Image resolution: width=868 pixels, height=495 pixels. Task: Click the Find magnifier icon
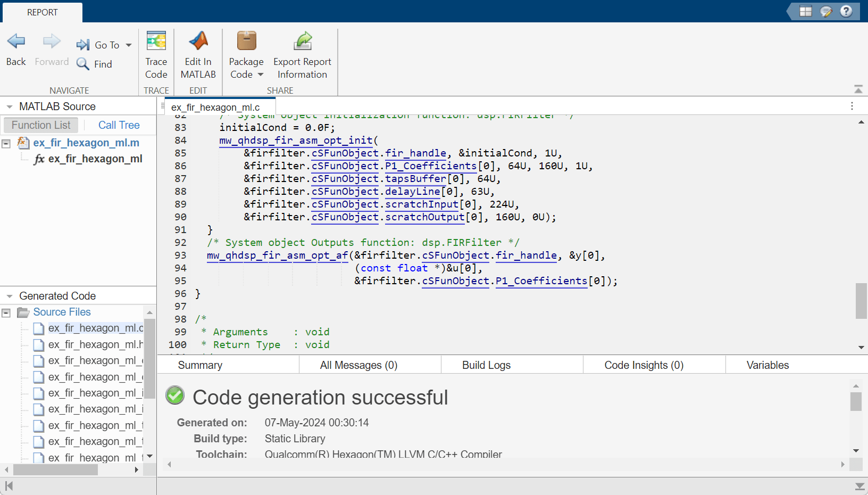pos(82,64)
